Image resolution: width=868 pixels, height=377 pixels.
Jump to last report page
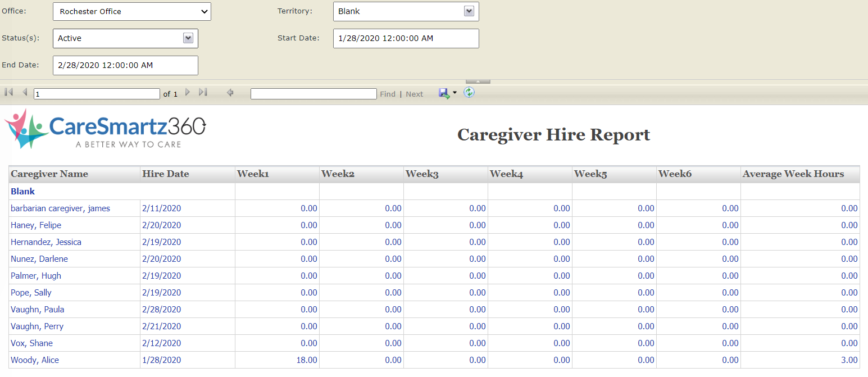[203, 92]
